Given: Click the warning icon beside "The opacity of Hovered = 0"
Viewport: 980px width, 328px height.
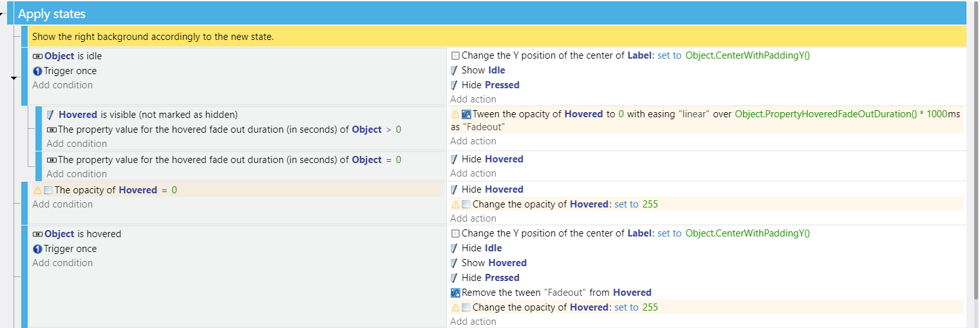Looking at the screenshot, I should [x=37, y=190].
